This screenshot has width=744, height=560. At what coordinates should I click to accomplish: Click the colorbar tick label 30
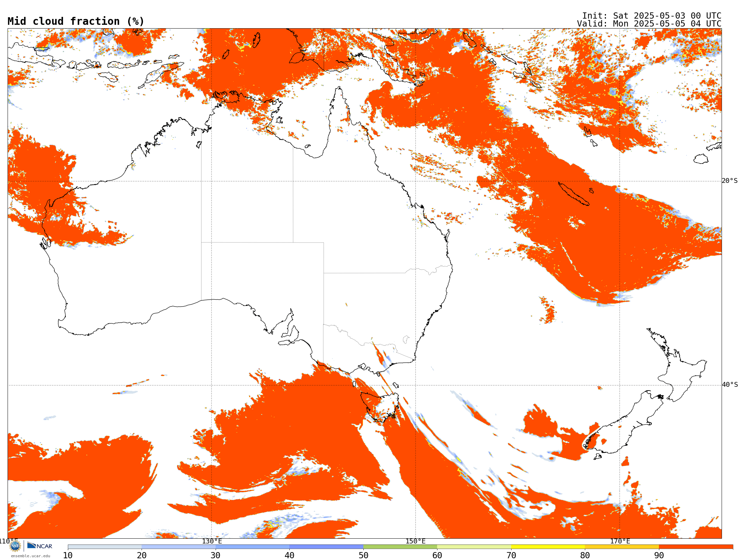(x=216, y=556)
